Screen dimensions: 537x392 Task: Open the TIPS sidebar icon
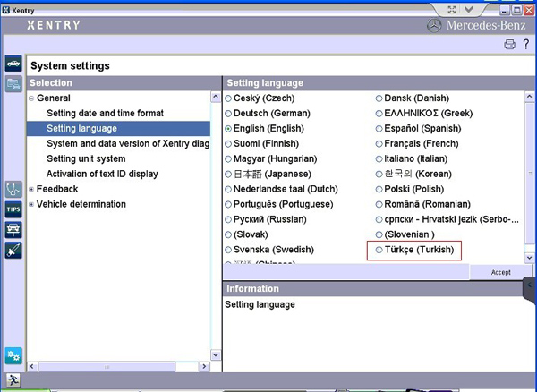[13, 209]
